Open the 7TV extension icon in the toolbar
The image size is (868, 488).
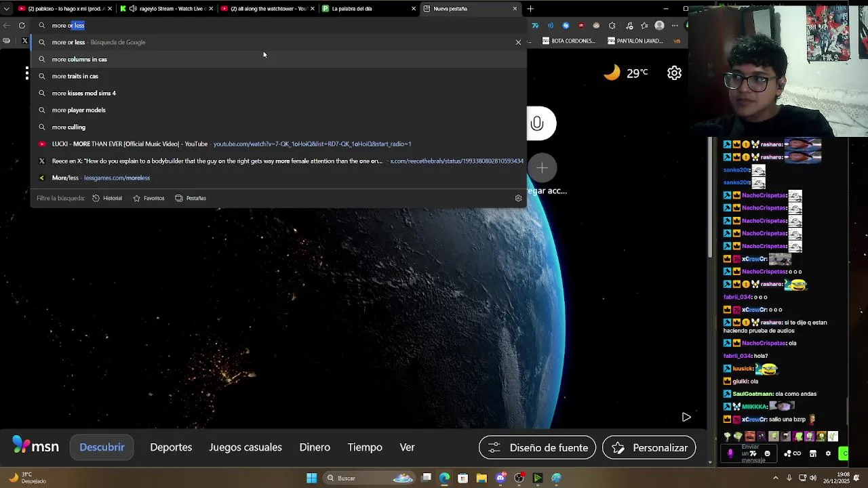point(535,26)
